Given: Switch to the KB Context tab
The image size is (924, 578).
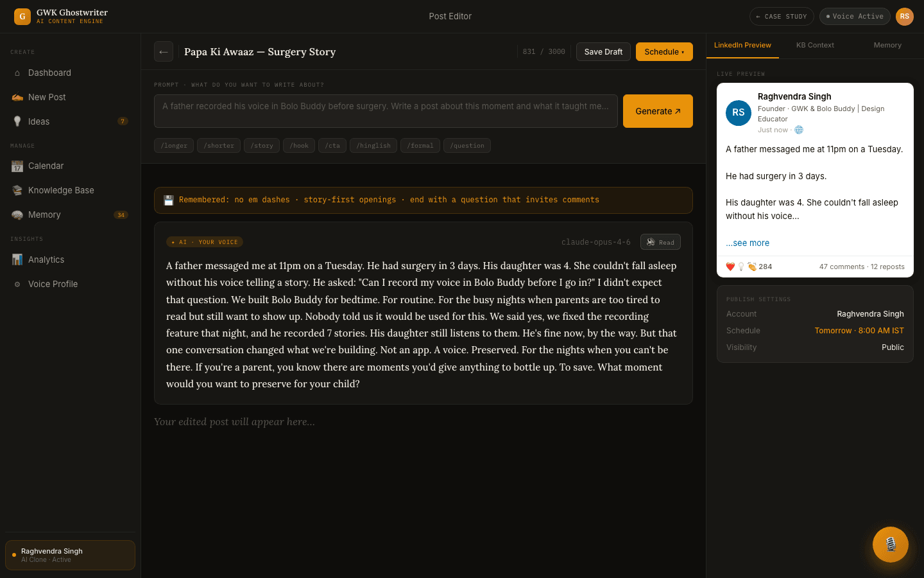Looking at the screenshot, I should (x=815, y=46).
